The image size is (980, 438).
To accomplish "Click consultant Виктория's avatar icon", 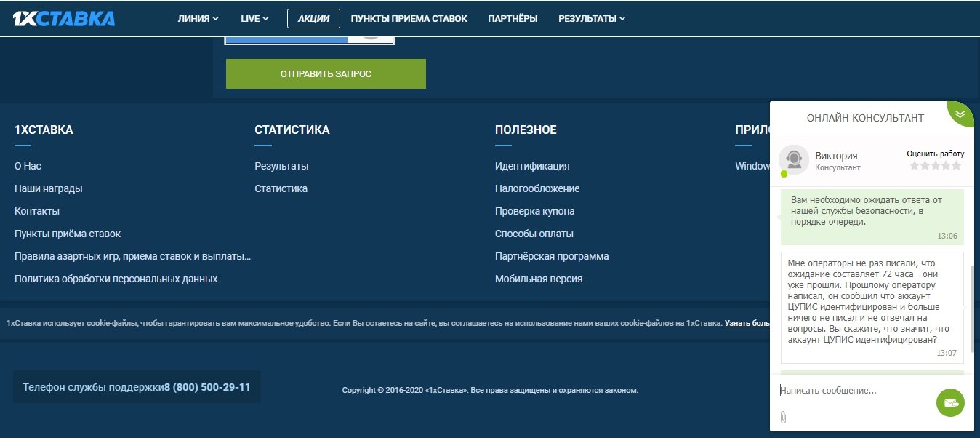I will (x=793, y=159).
